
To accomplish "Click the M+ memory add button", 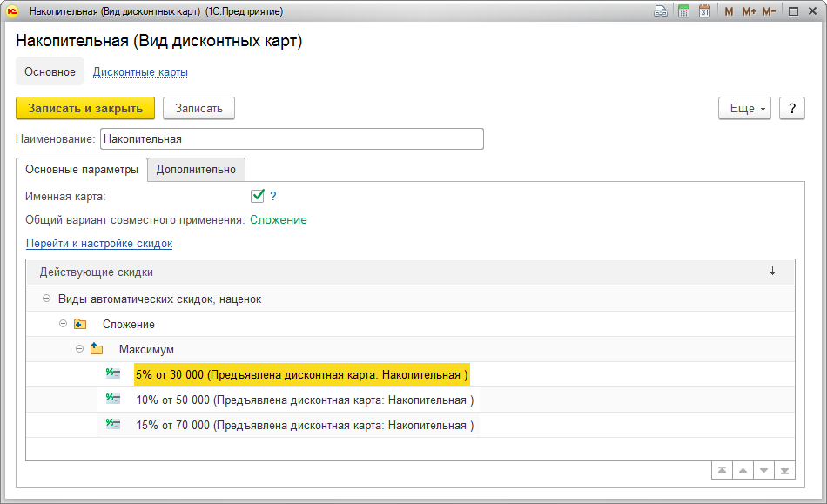I will point(749,11).
